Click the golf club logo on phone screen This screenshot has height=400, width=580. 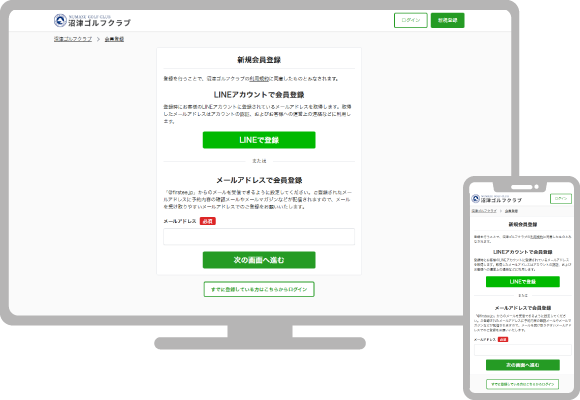pos(497,199)
